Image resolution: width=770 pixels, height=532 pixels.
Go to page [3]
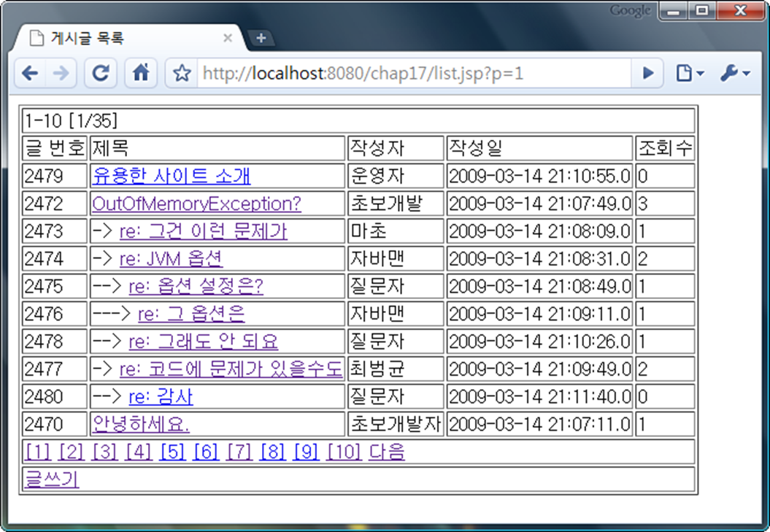click(104, 451)
